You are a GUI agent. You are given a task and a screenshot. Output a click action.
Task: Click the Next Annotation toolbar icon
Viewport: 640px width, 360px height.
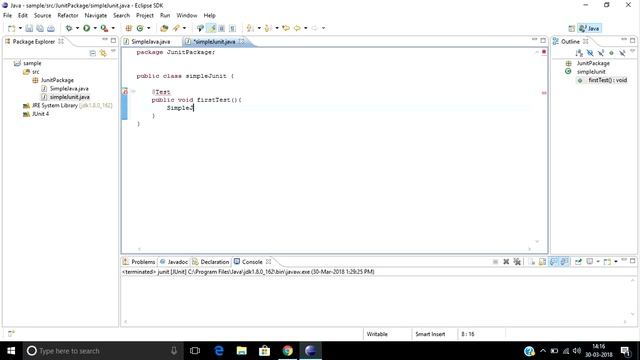pyautogui.click(x=250, y=28)
